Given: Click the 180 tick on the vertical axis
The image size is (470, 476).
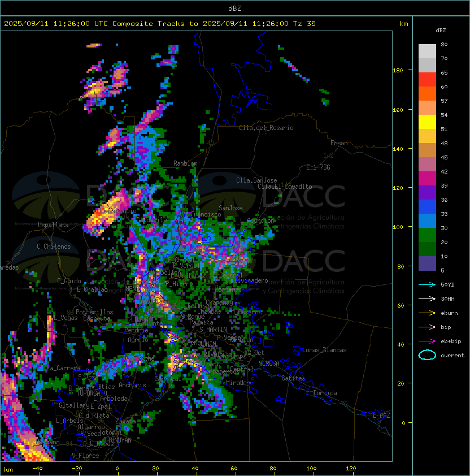Looking at the screenshot, I should pos(398,71).
